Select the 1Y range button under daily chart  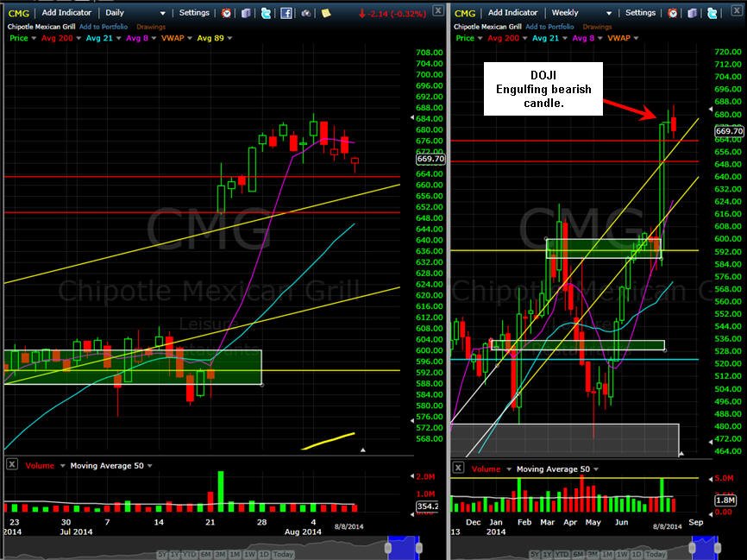tap(177, 554)
